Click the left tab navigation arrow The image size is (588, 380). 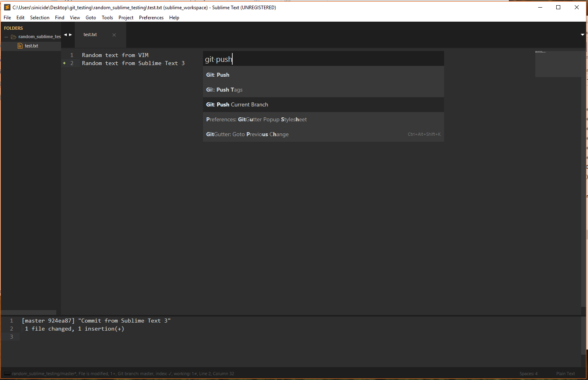click(x=66, y=35)
